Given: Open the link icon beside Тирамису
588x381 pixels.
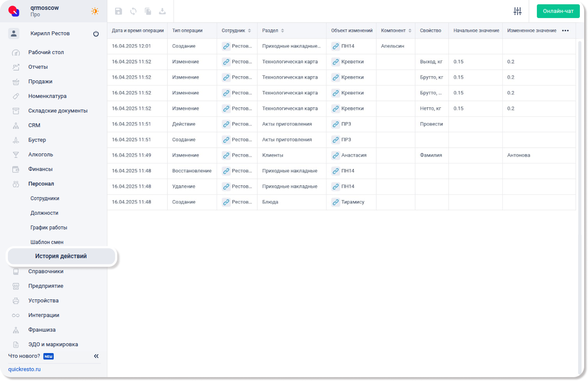Looking at the screenshot, I should (335, 202).
